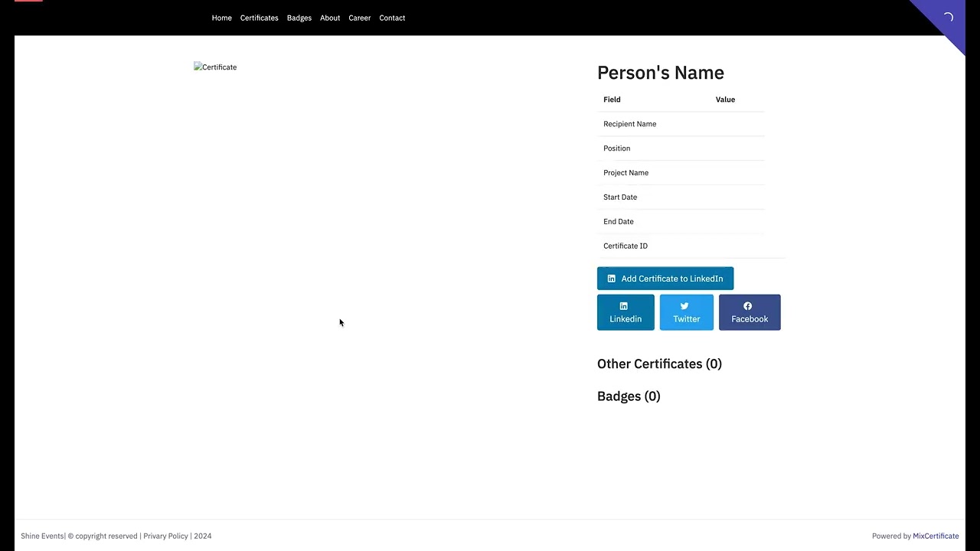Share certificate on Twitter
The width and height of the screenshot is (980, 551).
pos(686,312)
